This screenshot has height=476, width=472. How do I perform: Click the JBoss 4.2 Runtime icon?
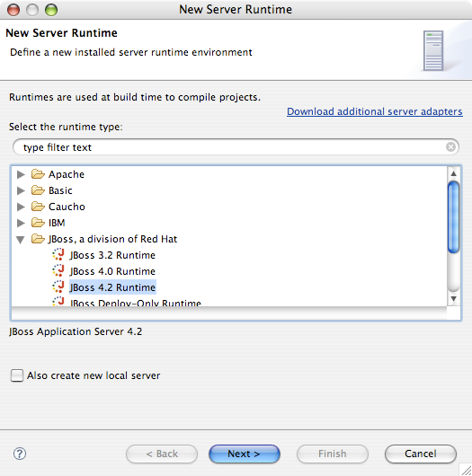(x=58, y=286)
